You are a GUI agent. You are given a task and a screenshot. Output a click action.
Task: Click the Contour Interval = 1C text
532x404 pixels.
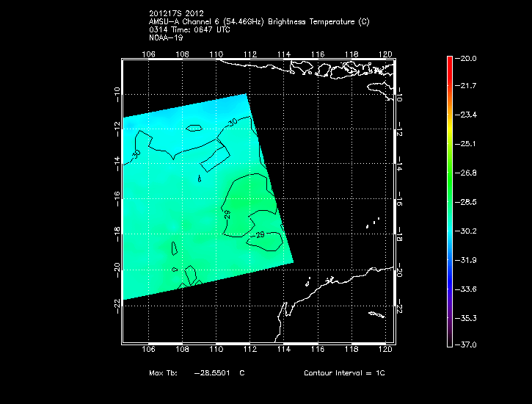point(344,373)
